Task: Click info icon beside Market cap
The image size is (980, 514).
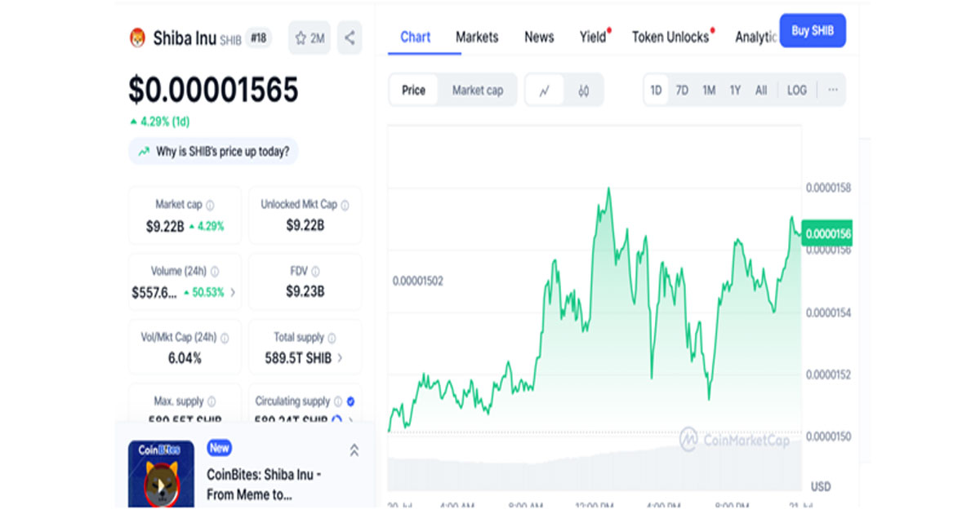Action: (x=210, y=205)
